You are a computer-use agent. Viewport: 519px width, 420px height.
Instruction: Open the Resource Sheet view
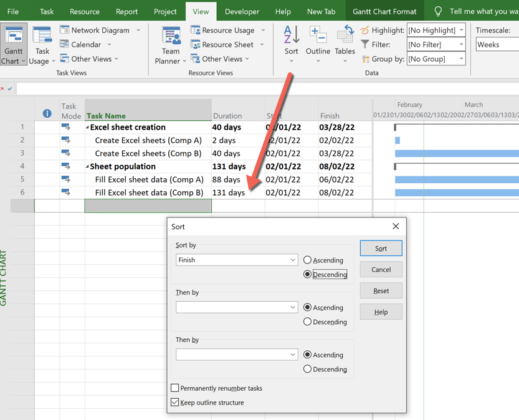click(x=227, y=44)
